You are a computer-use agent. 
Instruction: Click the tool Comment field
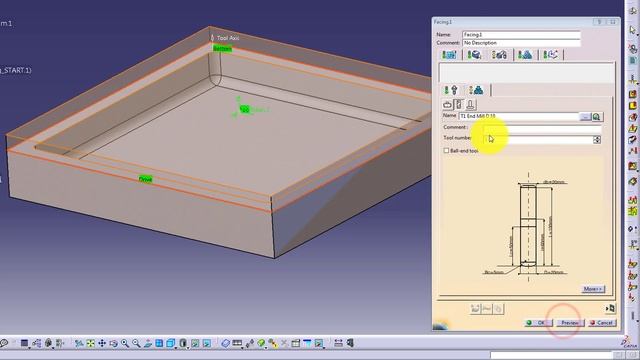coord(542,128)
